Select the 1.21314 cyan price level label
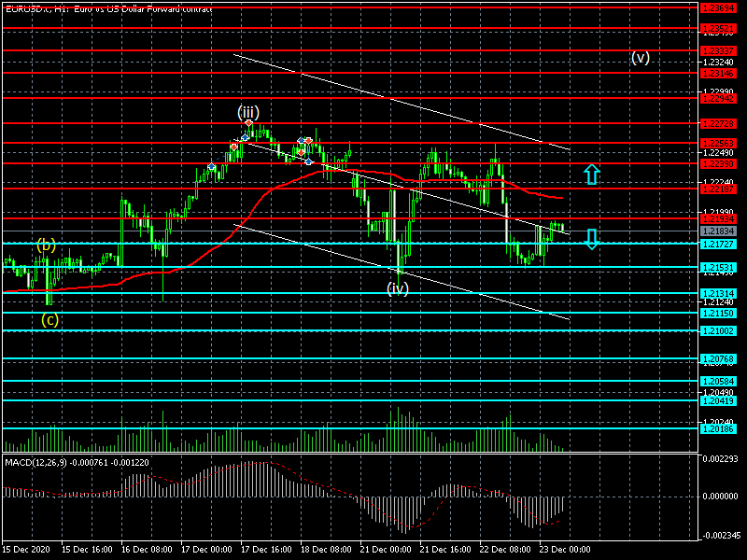This screenshot has width=747, height=560. click(718, 294)
